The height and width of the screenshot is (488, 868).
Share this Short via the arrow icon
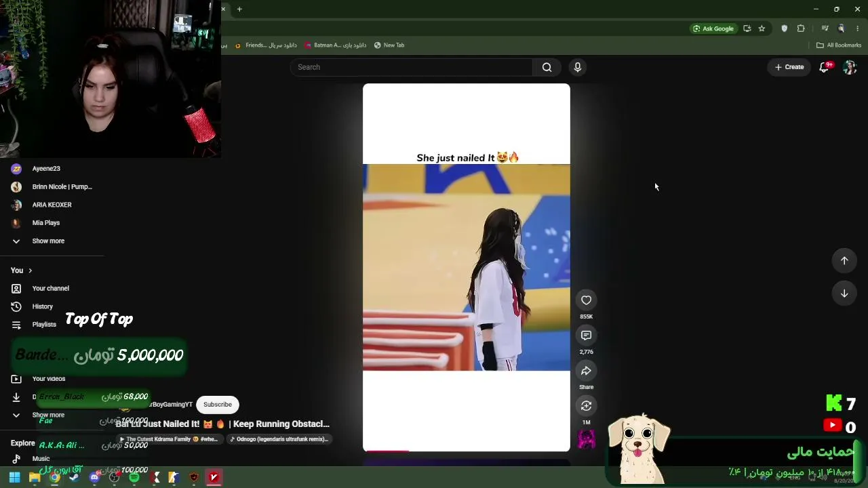pyautogui.click(x=586, y=371)
